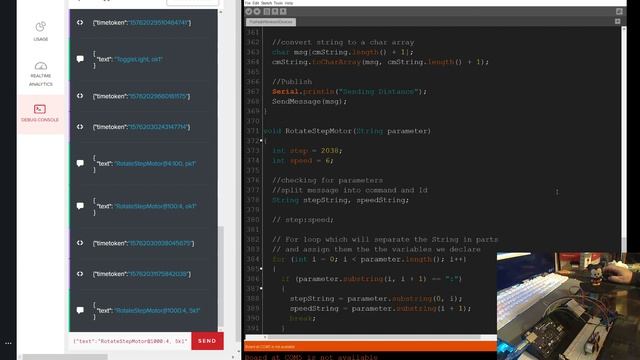640x360 pixels.
Task: Click code icon beside timetoken 1576203024 entry
Action: (x=80, y=127)
